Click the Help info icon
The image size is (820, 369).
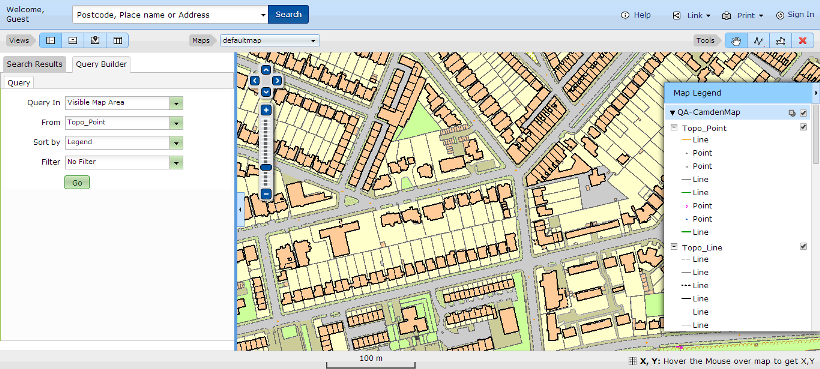tap(624, 15)
